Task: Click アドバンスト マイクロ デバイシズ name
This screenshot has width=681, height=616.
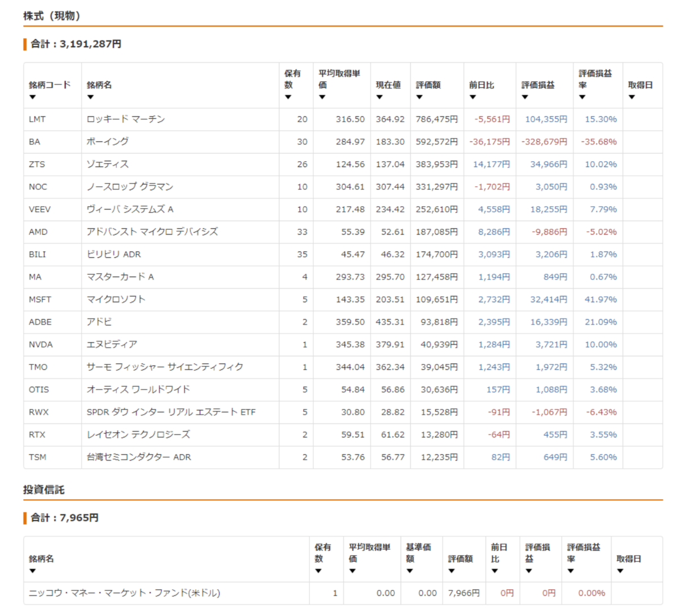Action: pyautogui.click(x=152, y=232)
